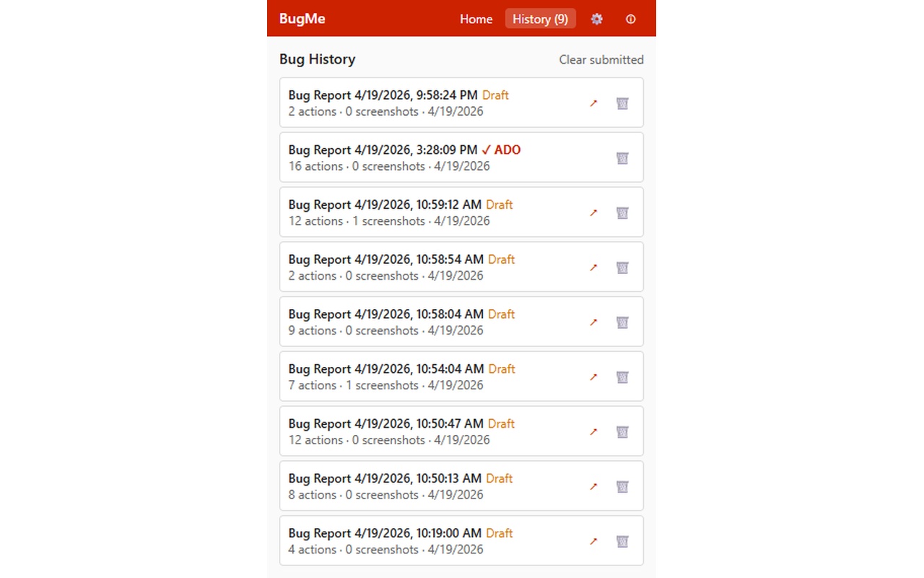This screenshot has width=924, height=578.
Task: Delete the 9:58:24 PM draft with trash icon
Action: click(x=622, y=103)
